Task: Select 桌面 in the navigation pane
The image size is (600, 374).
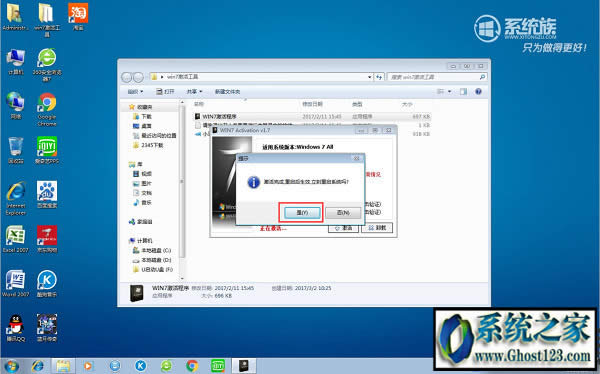Action: coord(142,126)
